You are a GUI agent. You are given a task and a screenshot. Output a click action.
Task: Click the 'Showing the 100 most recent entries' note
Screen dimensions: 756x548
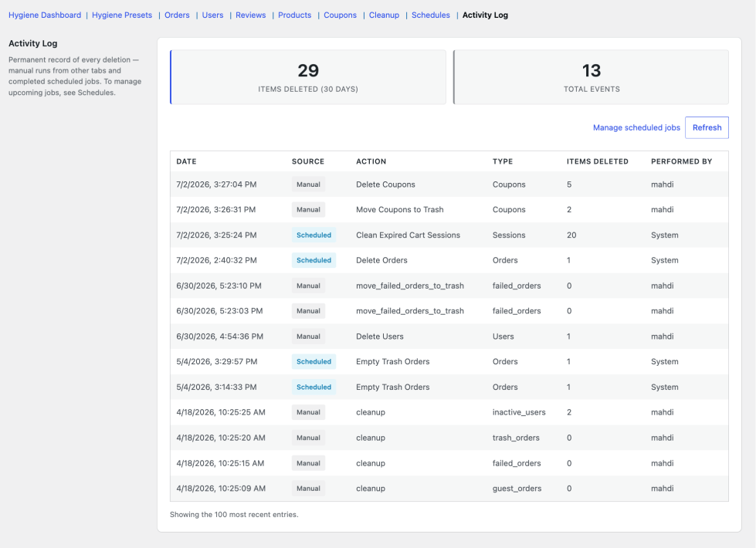(234, 515)
